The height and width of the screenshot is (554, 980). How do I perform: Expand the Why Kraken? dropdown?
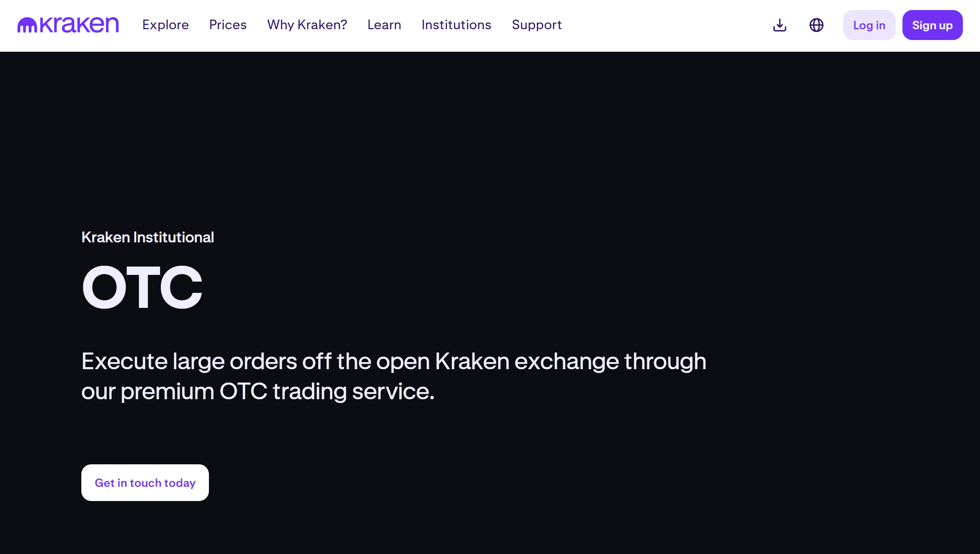tap(307, 25)
